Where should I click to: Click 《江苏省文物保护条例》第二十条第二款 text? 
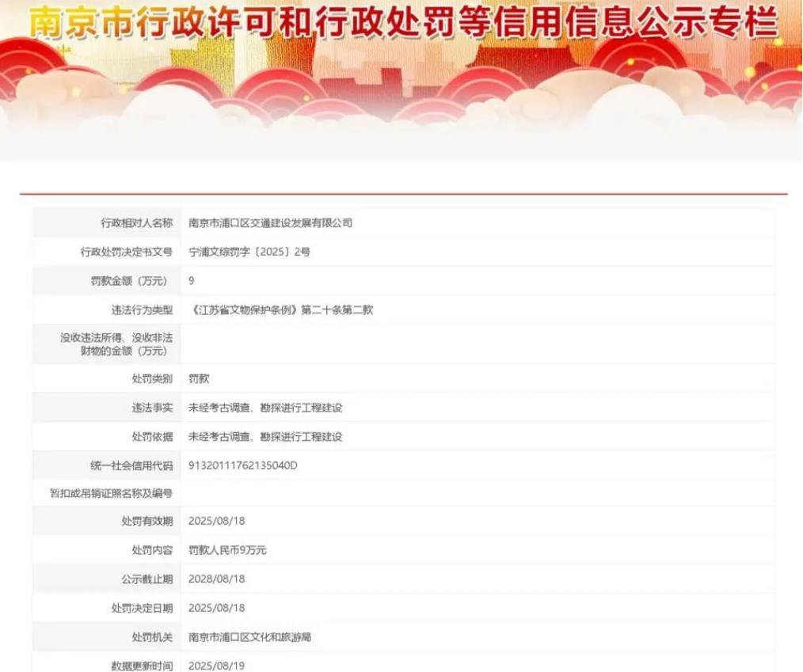coord(280,309)
